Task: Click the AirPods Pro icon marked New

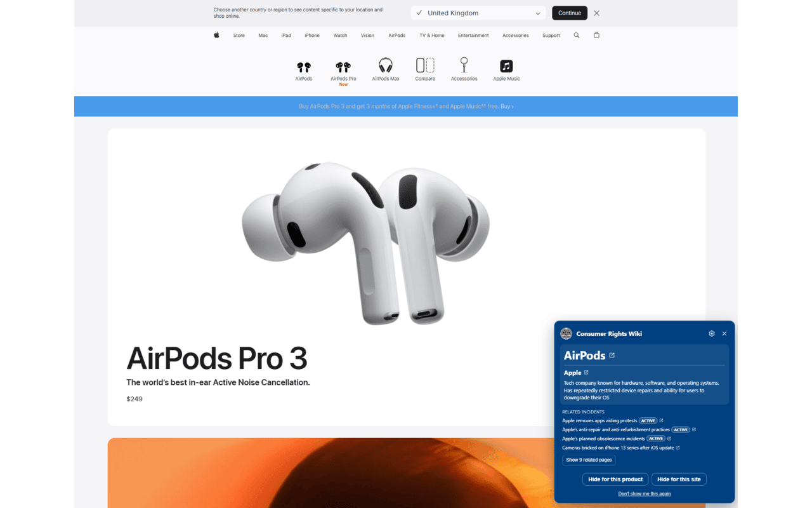Action: 343,67
